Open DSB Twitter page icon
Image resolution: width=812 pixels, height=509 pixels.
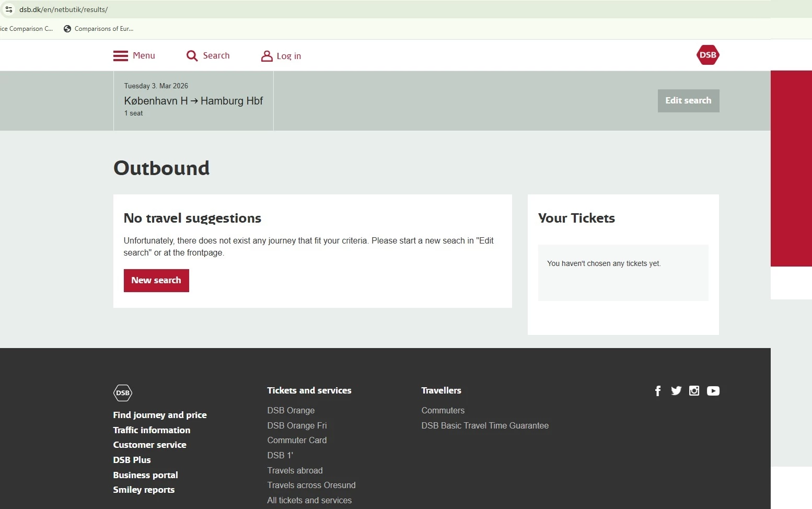coord(676,391)
